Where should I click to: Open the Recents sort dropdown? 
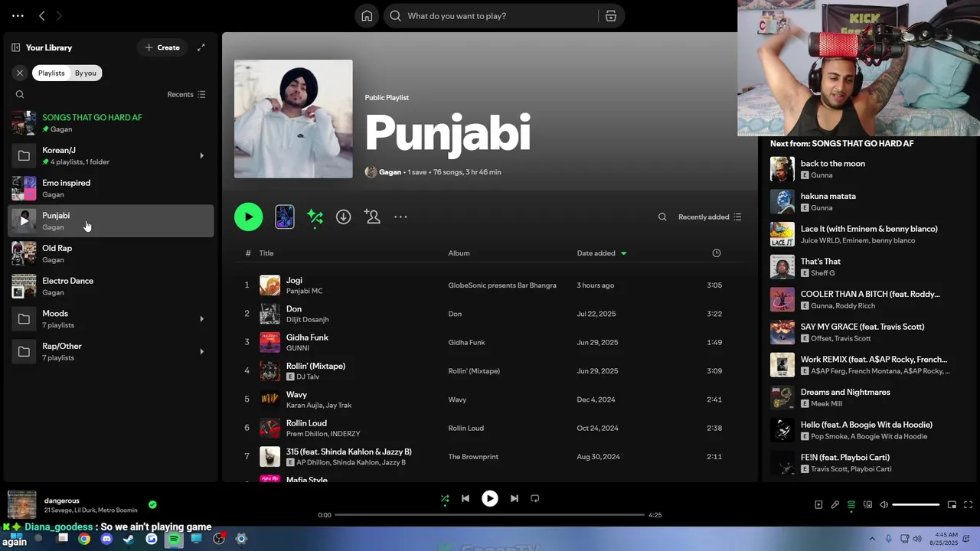(186, 95)
